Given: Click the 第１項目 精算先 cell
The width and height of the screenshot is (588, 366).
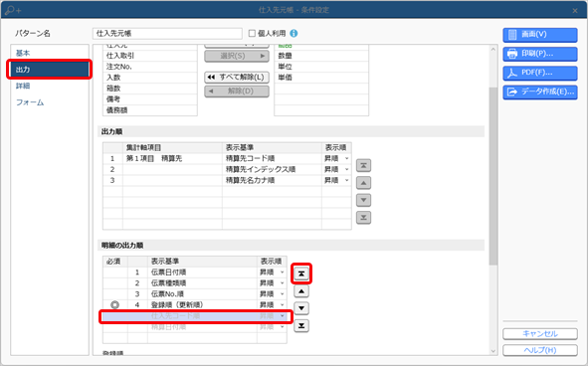Looking at the screenshot, I should click(x=172, y=158).
